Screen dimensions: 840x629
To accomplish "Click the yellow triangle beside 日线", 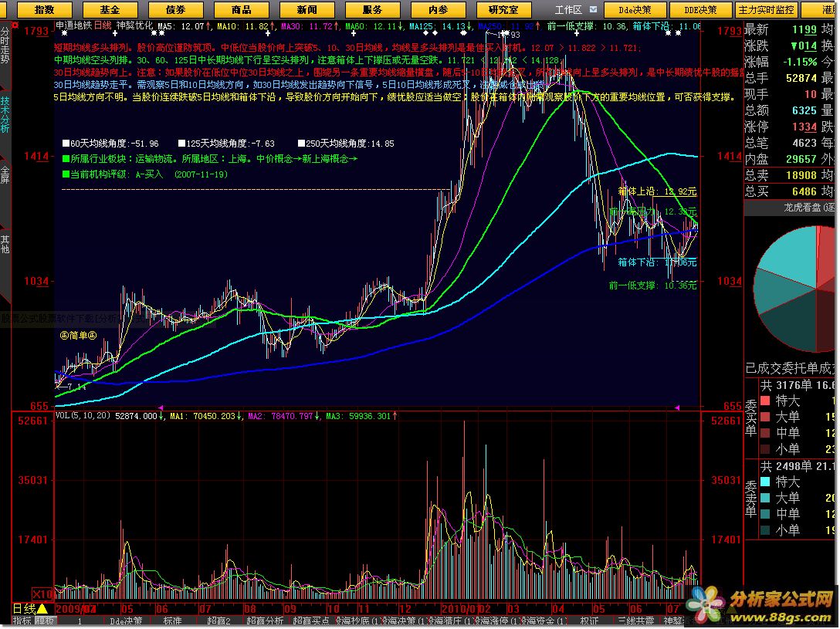I will 42,609.
